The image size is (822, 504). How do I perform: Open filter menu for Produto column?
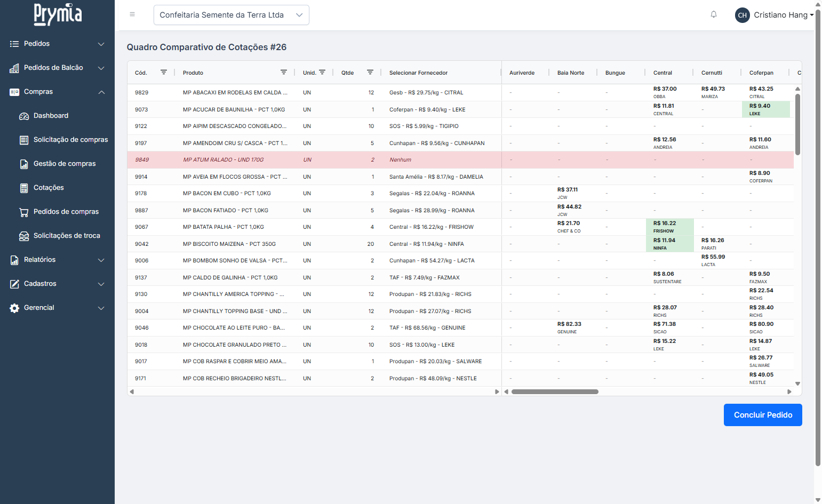tap(284, 72)
